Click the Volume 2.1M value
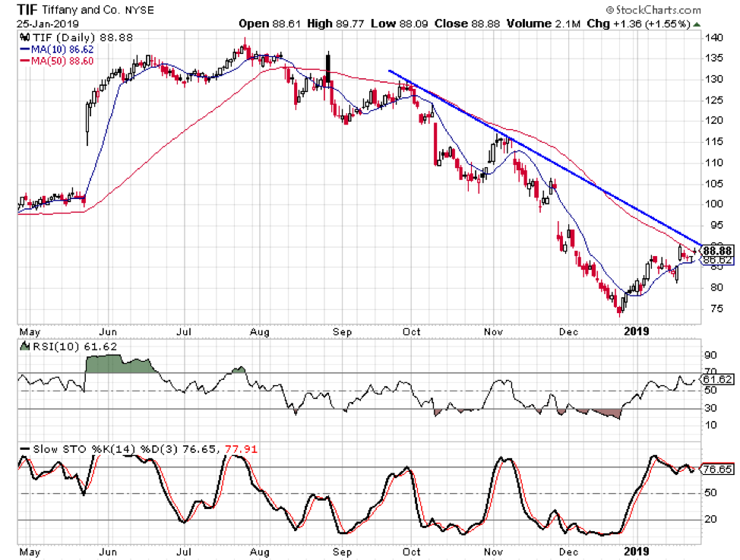The image size is (740, 560). [544, 24]
